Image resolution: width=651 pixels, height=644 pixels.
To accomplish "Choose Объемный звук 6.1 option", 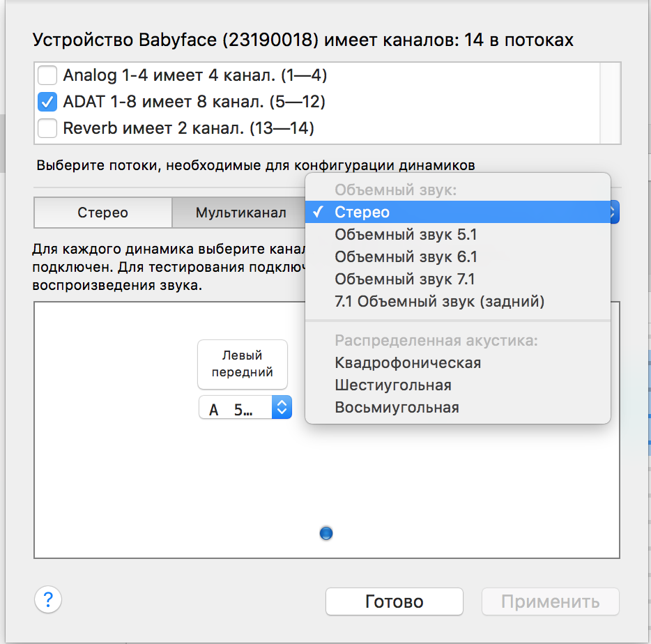I will click(x=457, y=257).
